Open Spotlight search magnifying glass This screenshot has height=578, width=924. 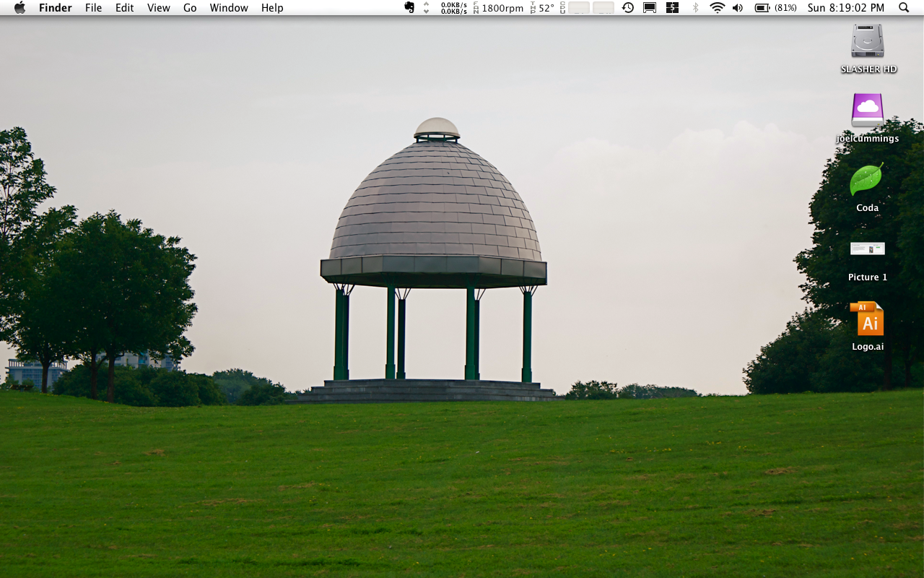(x=904, y=8)
